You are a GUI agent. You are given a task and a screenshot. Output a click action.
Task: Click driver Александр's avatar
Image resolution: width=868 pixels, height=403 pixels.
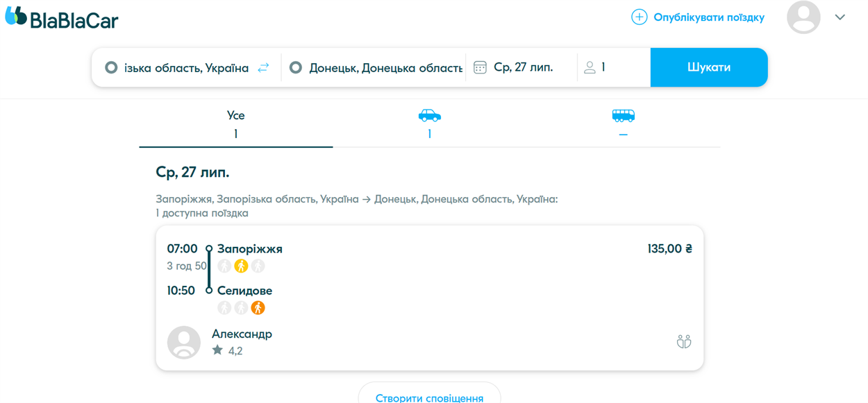(184, 342)
